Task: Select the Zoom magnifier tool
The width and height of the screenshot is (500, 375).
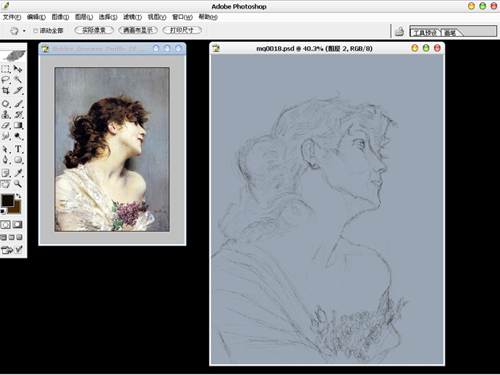Action: pyautogui.click(x=18, y=184)
